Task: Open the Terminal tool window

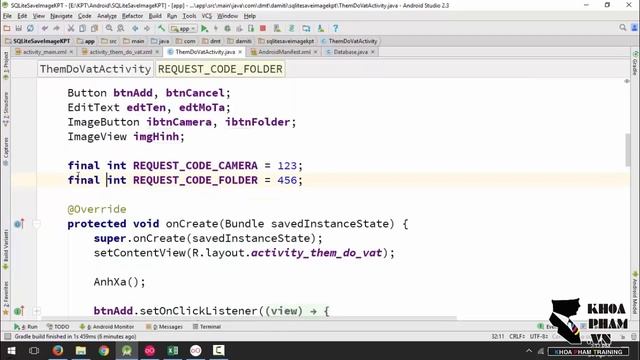Action: [207, 327]
